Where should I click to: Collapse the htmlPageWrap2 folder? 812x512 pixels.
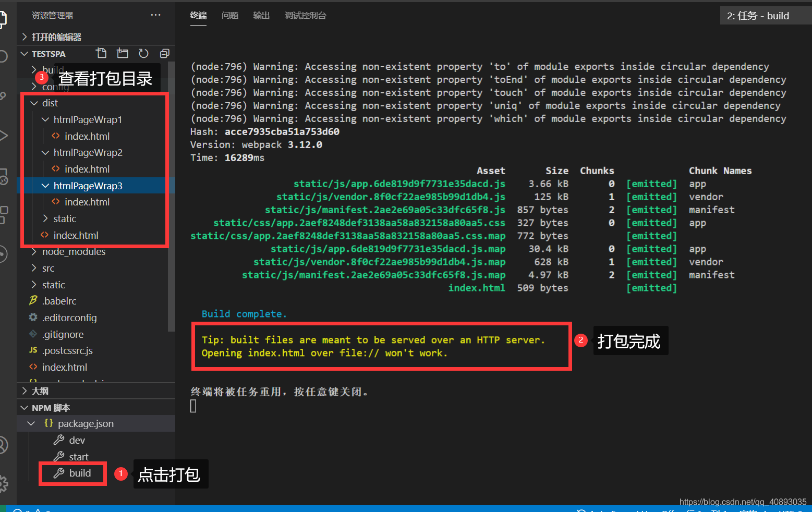(x=45, y=153)
